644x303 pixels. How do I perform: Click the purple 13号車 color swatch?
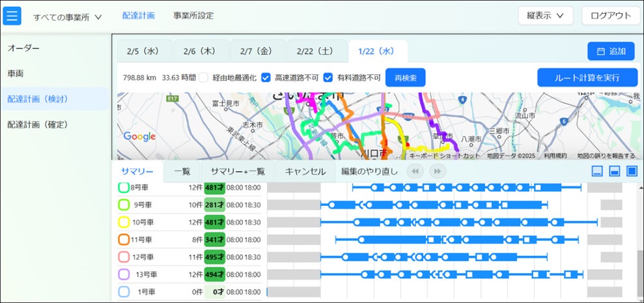click(124, 274)
